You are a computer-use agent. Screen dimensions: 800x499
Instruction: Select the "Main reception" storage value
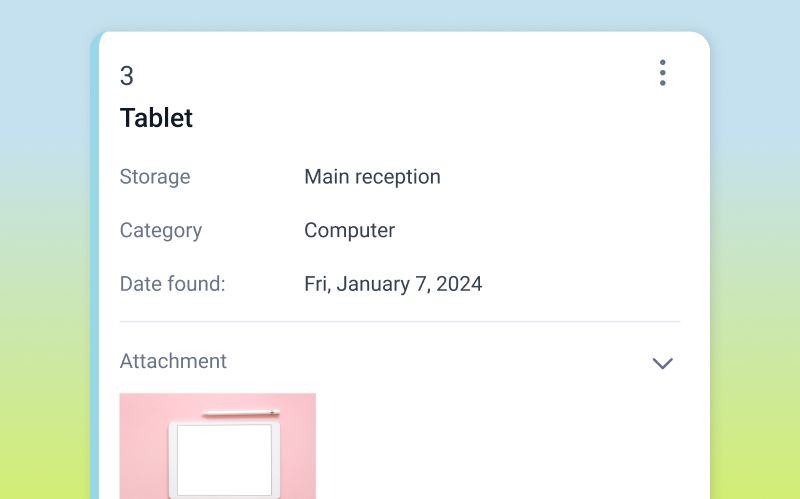(372, 177)
